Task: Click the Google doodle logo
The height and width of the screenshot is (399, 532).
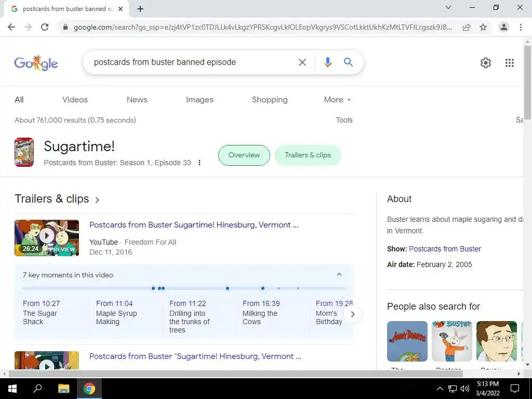Action: (36, 63)
